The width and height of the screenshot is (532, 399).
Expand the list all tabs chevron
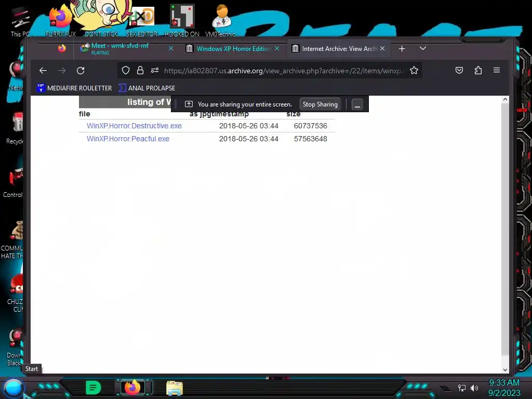[423, 48]
